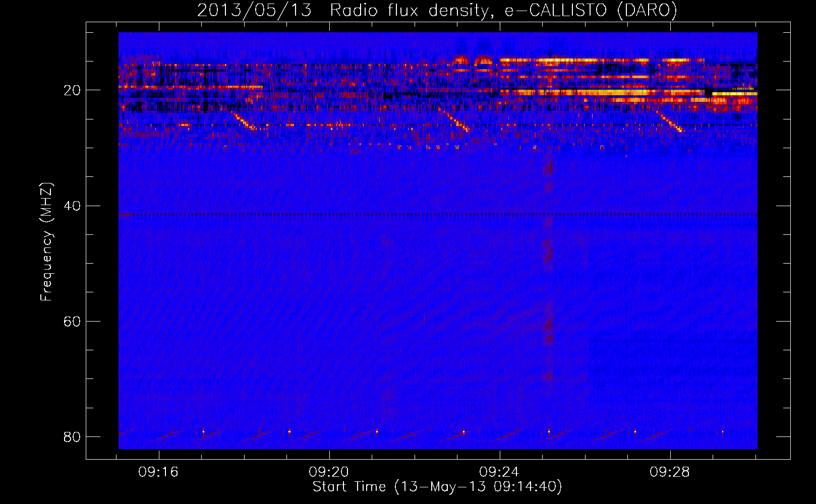Click the 09:28 time tick label
This screenshot has height=504, width=816.
(x=670, y=472)
